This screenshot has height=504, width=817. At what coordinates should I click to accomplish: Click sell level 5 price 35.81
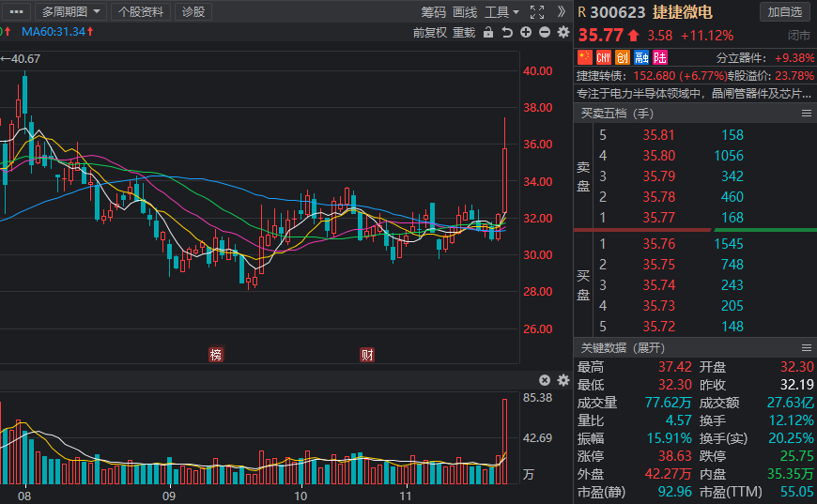[x=658, y=135]
